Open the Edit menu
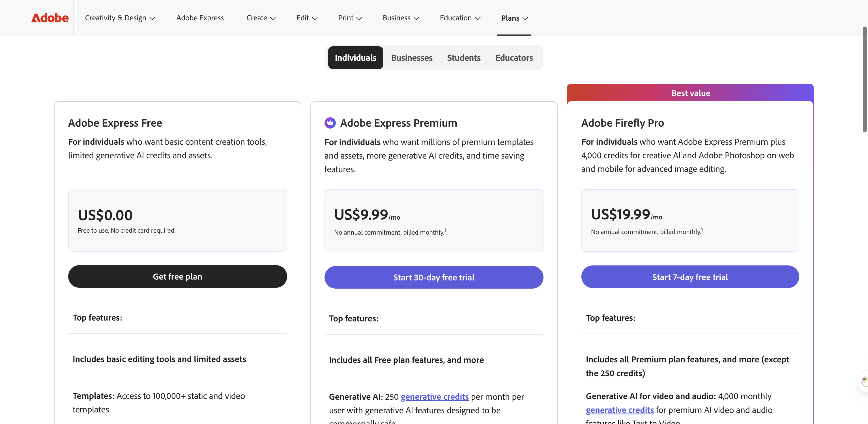The height and width of the screenshot is (424, 868). tap(307, 18)
